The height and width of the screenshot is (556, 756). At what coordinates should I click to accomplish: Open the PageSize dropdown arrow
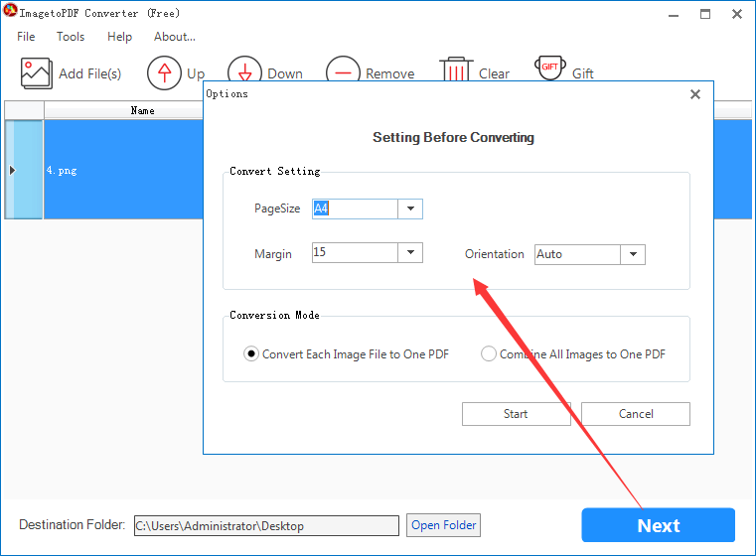[410, 209]
